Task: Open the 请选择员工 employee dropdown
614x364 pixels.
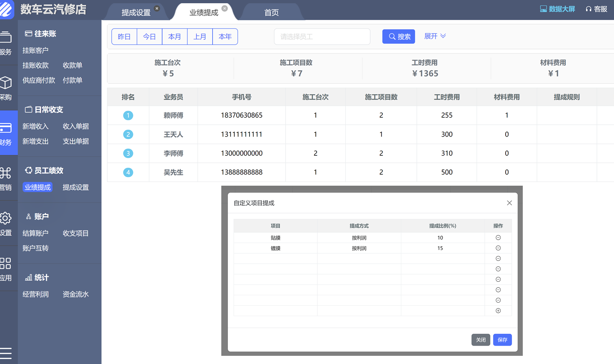Action: click(x=322, y=37)
